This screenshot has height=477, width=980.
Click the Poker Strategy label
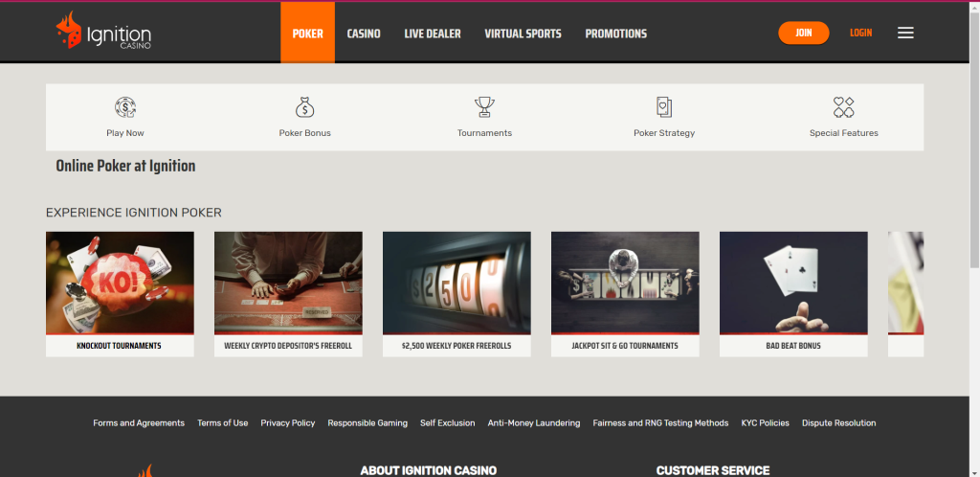664,133
